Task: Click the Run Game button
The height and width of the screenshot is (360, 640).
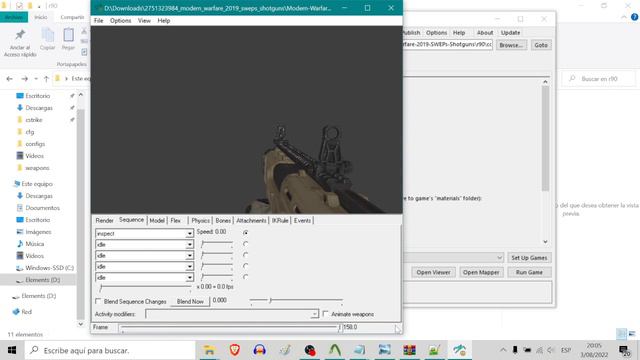Action: click(529, 272)
